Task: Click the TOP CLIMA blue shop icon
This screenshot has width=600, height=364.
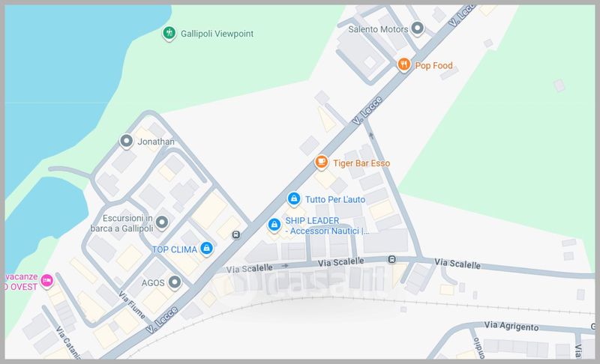Action: point(207,248)
